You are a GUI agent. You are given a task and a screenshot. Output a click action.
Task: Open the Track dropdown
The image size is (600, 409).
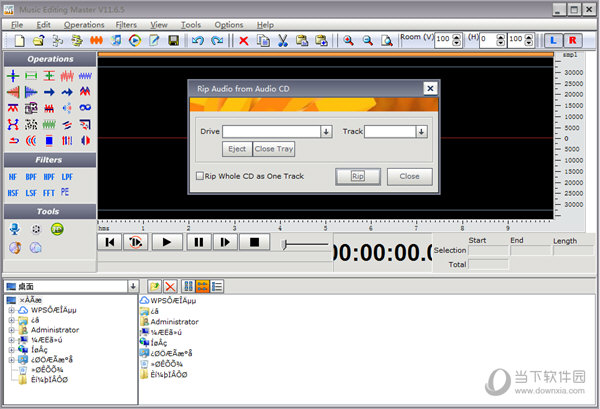(421, 132)
